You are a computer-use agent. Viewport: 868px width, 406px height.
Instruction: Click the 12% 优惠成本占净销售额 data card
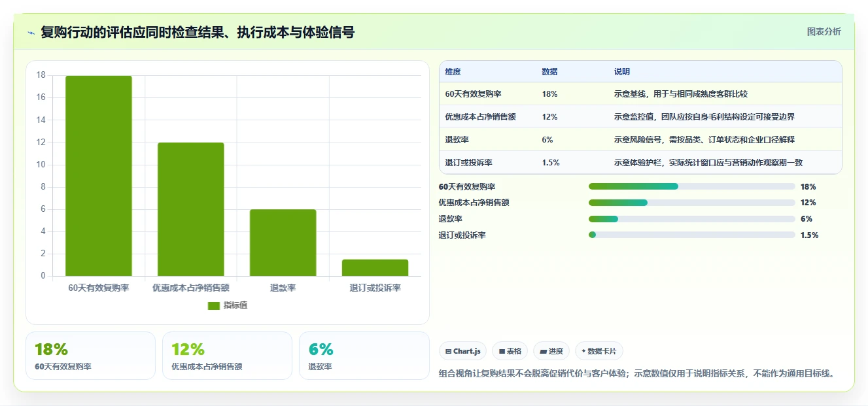click(x=227, y=356)
